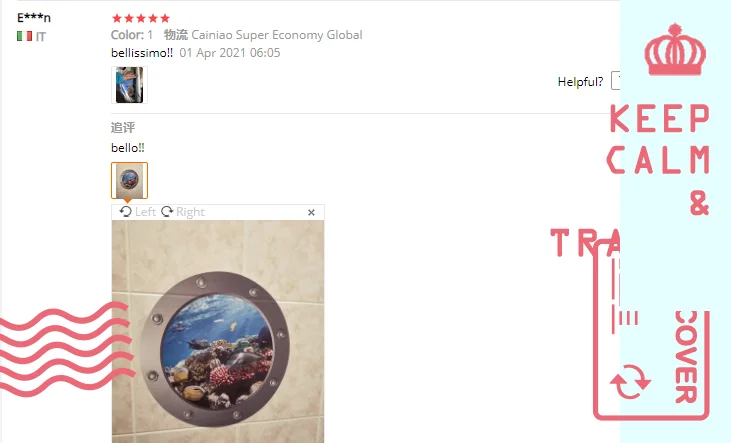Viewport: 731px width, 443px height.
Task: Click the circular refresh arrows icon
Action: click(x=630, y=381)
